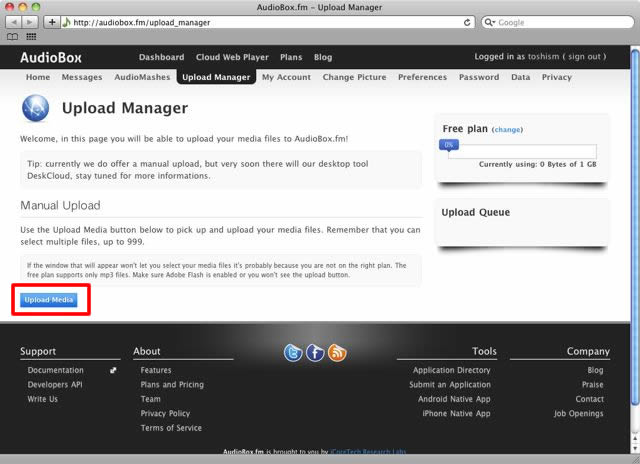Image resolution: width=640 pixels, height=464 pixels.
Task: Open the Praise footer link
Action: pyautogui.click(x=593, y=384)
